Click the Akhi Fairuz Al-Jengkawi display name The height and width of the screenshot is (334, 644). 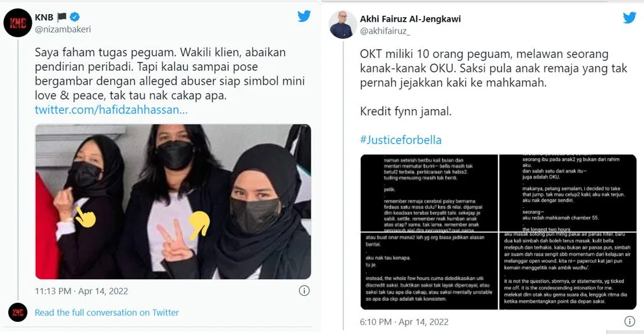coord(410,19)
